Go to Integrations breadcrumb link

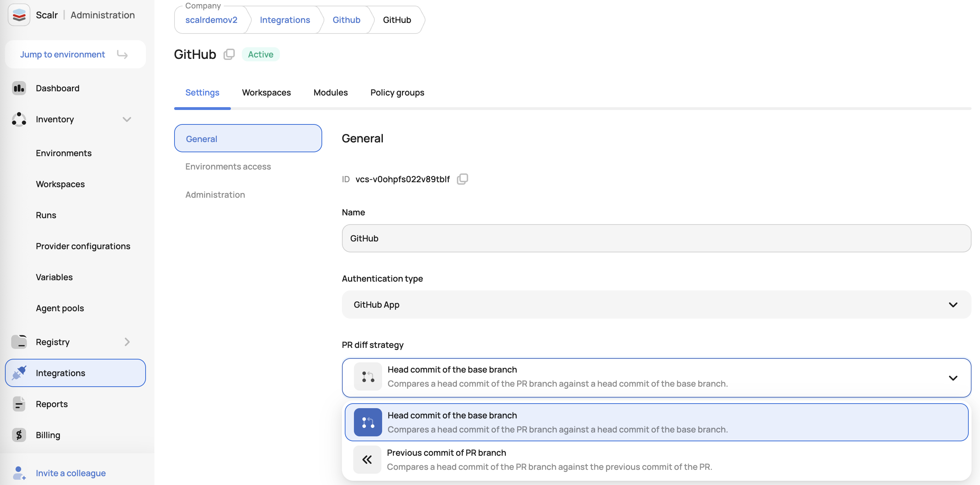(284, 20)
